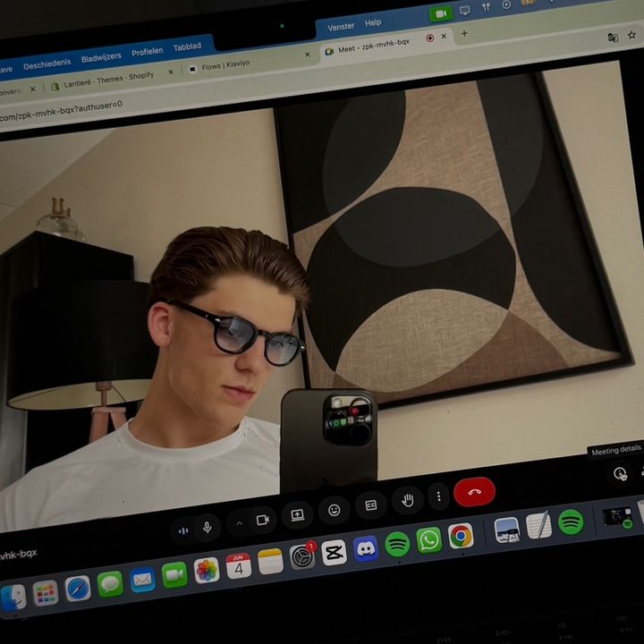Viewport: 644px width, 644px height.
Task: Open WhatsApp from the Dock
Action: [x=428, y=540]
